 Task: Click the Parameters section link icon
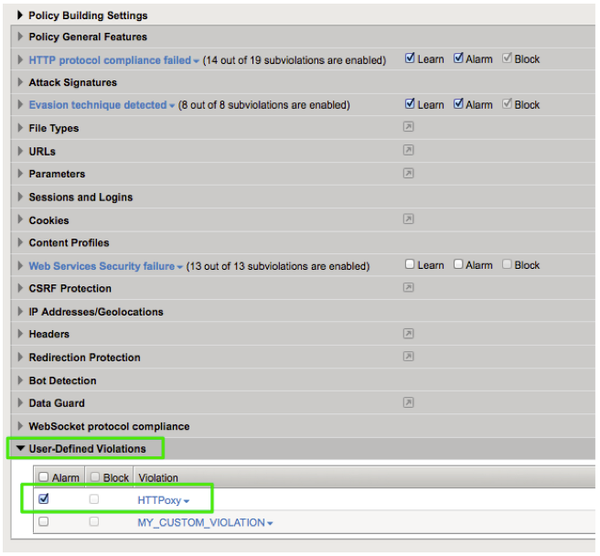pyautogui.click(x=408, y=174)
